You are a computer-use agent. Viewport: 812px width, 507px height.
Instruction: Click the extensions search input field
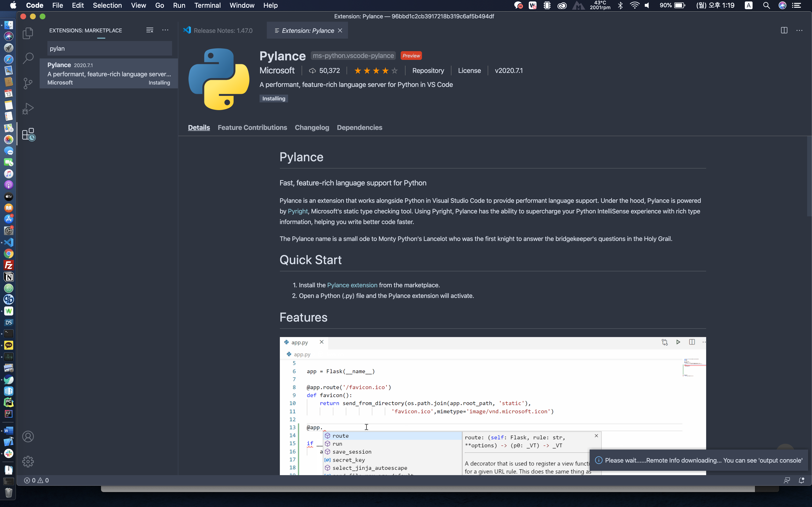point(109,49)
